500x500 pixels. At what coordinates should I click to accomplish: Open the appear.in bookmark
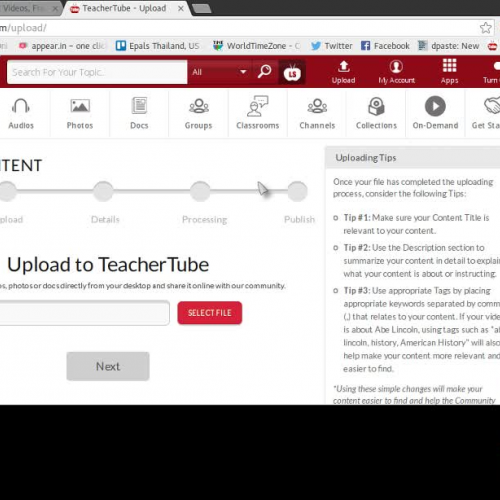62,46
